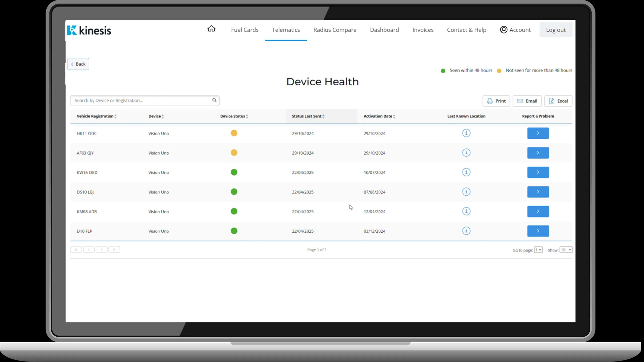This screenshot has height=362, width=644.
Task: Open location info for HK11 ODC
Action: pyautogui.click(x=466, y=133)
